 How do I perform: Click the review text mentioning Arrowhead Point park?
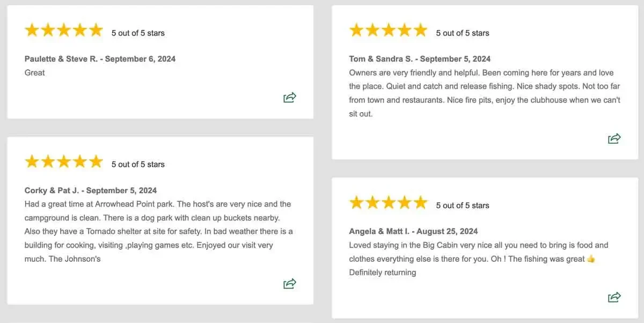pos(158,231)
